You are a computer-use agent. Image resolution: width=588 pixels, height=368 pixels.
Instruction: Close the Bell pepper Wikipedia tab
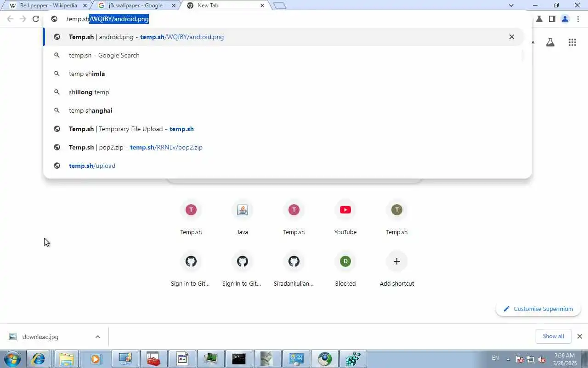[x=85, y=6]
